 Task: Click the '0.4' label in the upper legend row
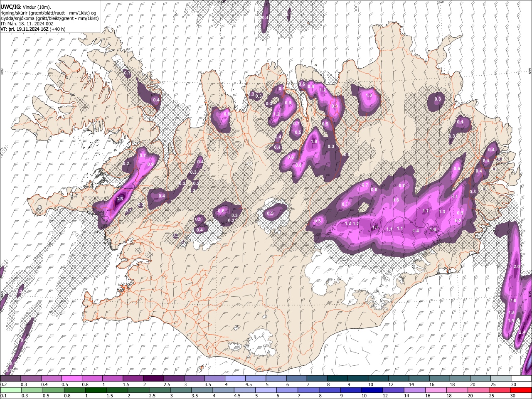click(x=44, y=384)
